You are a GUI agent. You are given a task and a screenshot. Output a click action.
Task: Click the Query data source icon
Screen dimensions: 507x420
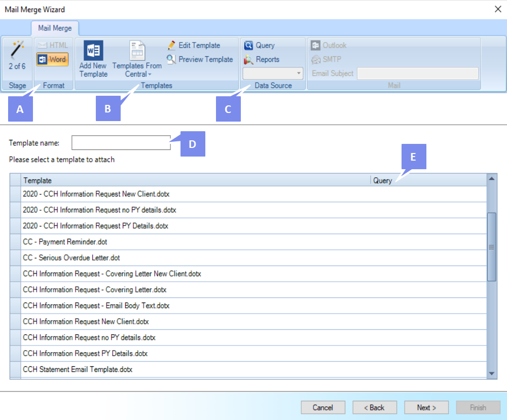tap(248, 46)
